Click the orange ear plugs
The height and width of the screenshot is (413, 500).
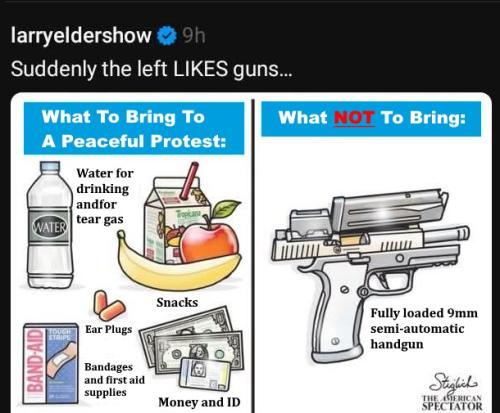click(109, 306)
